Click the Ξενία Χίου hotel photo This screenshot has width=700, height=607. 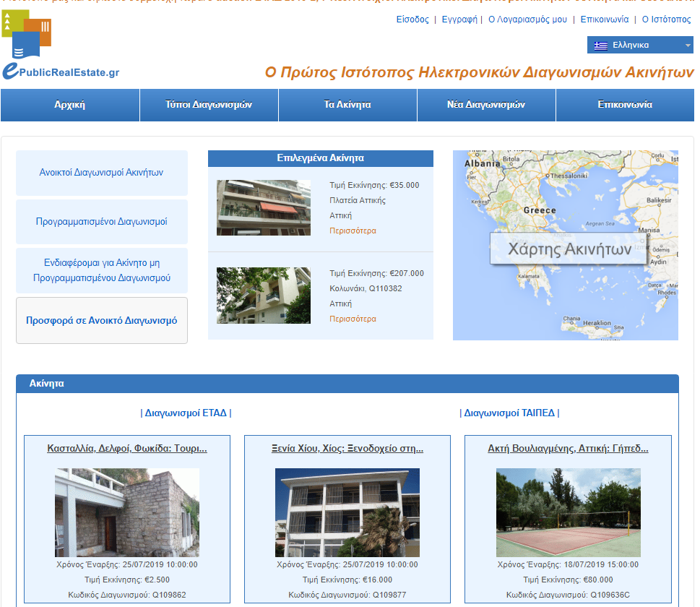click(347, 512)
